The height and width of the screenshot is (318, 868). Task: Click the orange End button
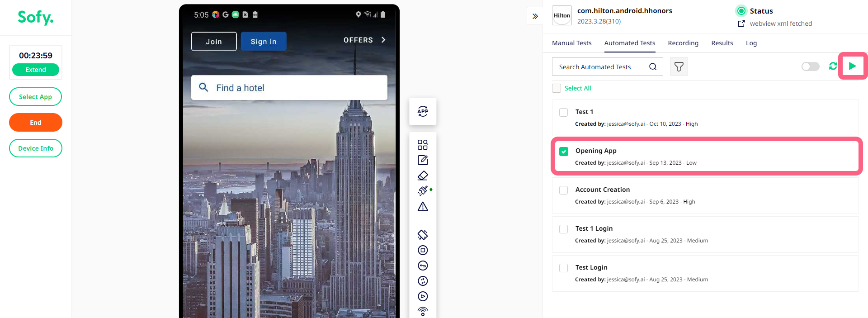click(36, 123)
